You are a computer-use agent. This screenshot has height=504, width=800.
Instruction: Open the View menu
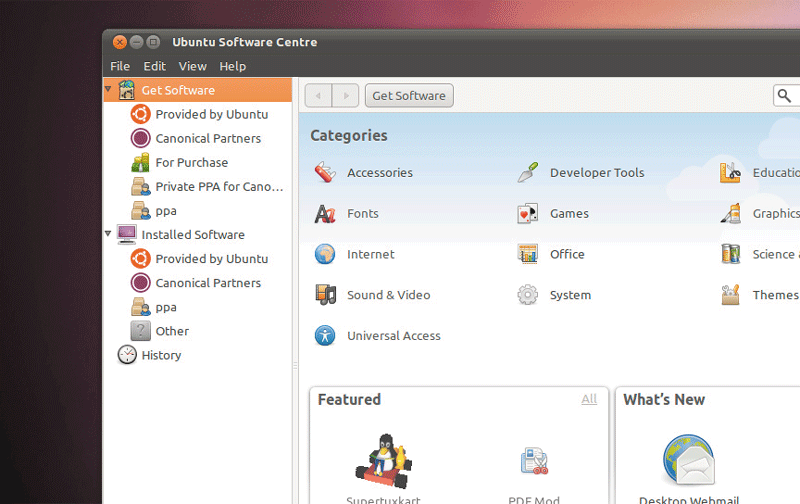coord(192,66)
